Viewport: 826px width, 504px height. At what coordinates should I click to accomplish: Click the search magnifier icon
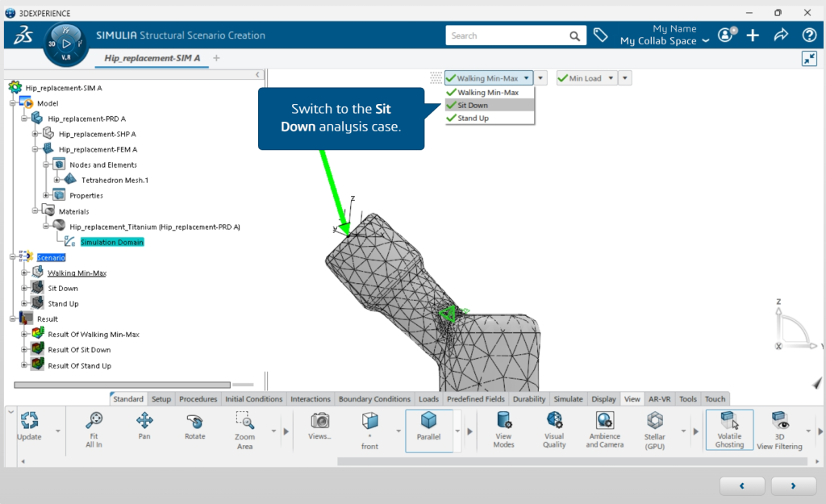point(574,35)
